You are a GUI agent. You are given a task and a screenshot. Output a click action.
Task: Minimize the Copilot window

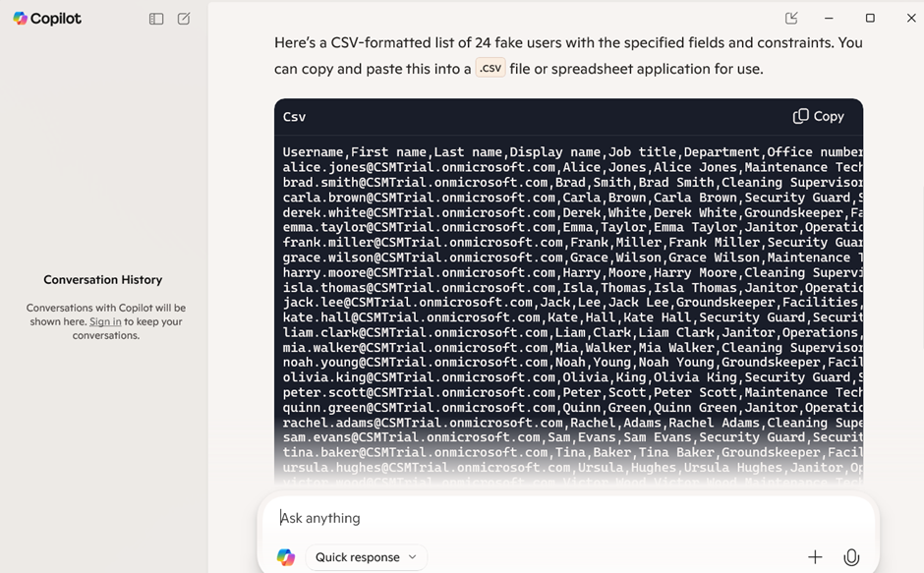[x=829, y=19]
